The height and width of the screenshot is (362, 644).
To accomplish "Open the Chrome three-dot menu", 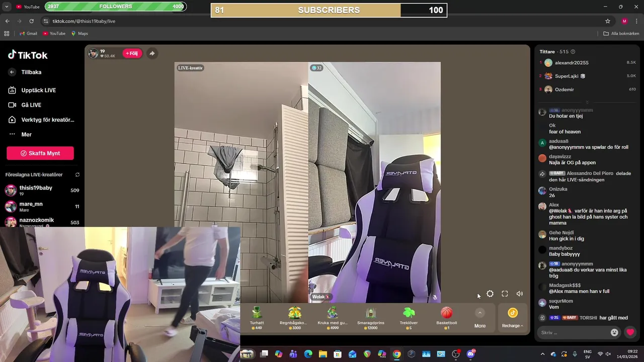I will [636, 21].
